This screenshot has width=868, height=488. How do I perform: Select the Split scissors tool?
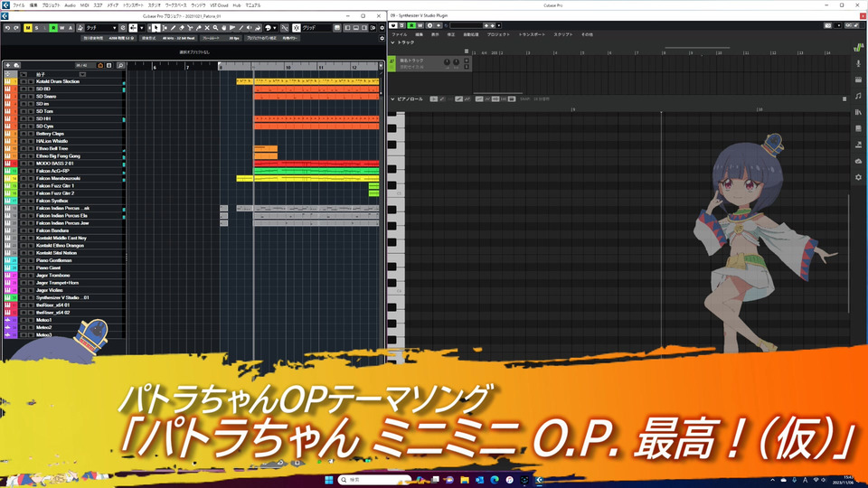tap(190, 28)
